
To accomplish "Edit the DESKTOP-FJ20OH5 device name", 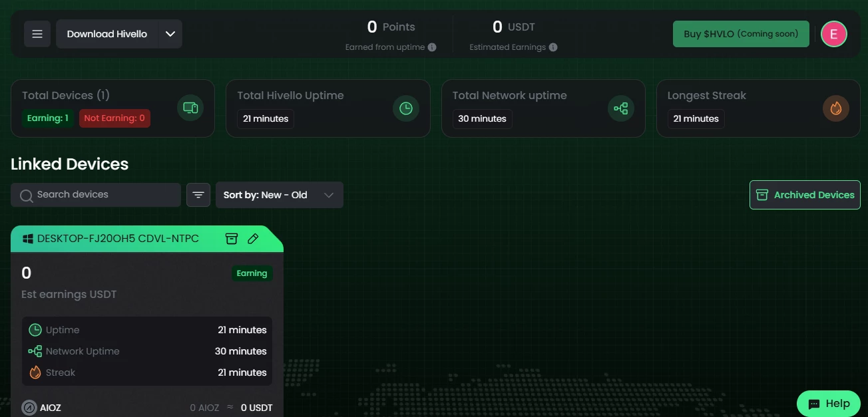I will point(253,238).
